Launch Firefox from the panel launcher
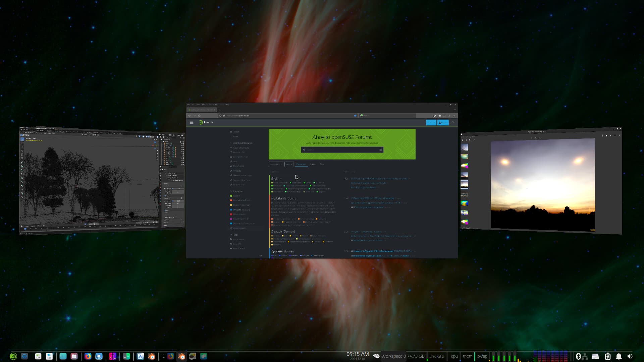The width and height of the screenshot is (644, 362). click(88, 356)
